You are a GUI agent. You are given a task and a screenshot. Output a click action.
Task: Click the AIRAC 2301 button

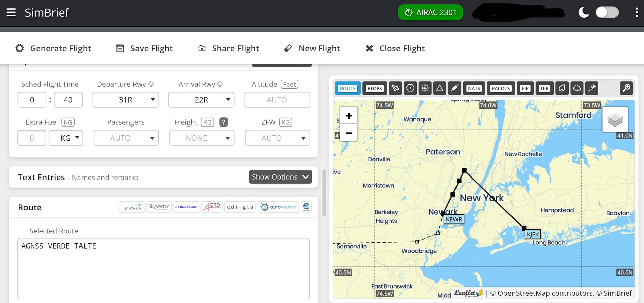pyautogui.click(x=430, y=13)
